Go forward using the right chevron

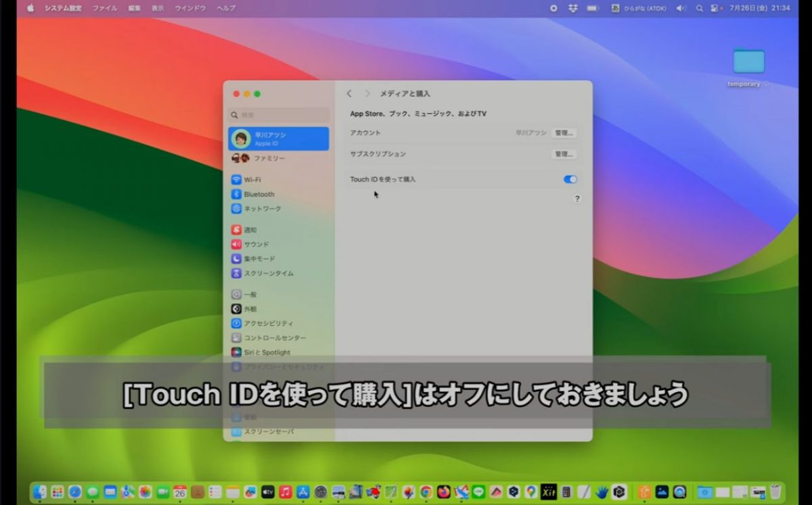coord(367,93)
